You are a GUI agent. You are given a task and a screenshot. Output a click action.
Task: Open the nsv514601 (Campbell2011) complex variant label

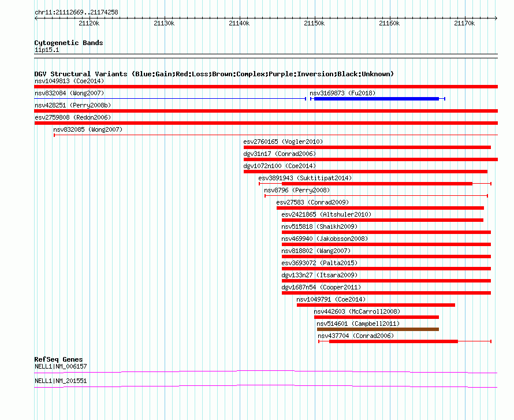coord(358,324)
